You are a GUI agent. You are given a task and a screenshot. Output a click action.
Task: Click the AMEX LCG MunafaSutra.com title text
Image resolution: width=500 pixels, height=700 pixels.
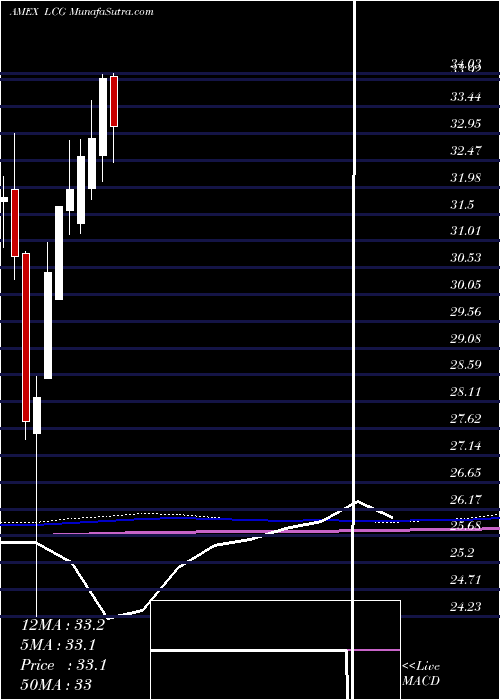82,12
